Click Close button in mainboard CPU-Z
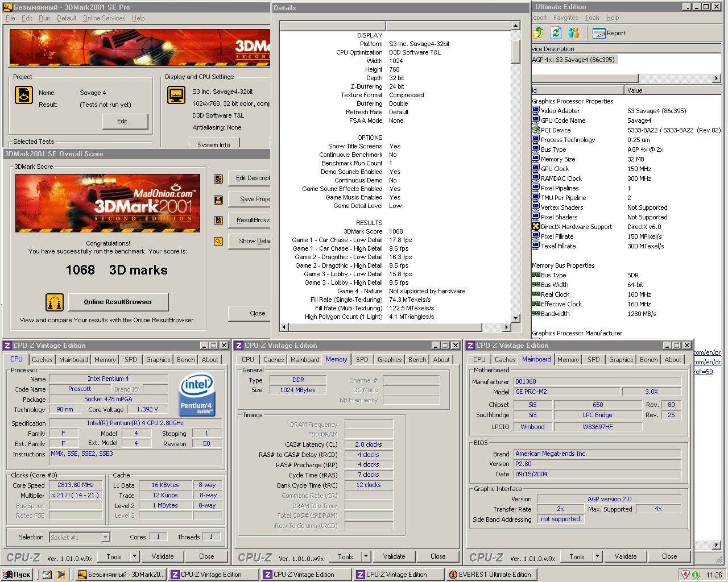Image resolution: width=728 pixels, height=582 pixels. [669, 556]
